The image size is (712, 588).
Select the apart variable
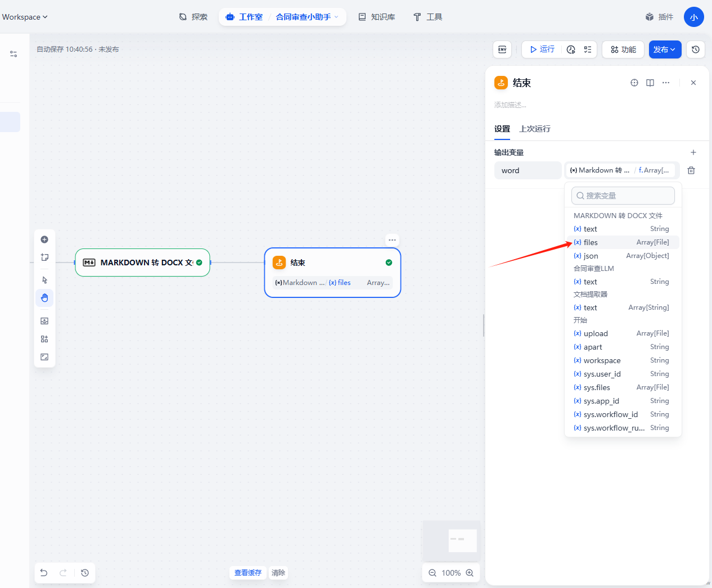(x=623, y=347)
